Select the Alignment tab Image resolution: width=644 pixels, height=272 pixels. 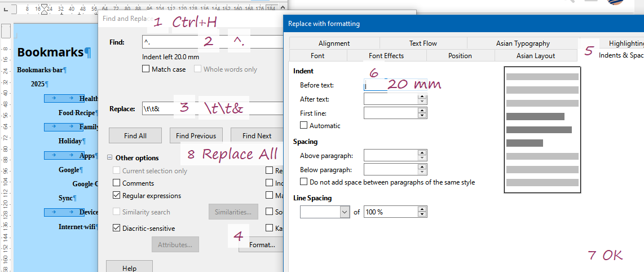pyautogui.click(x=334, y=43)
